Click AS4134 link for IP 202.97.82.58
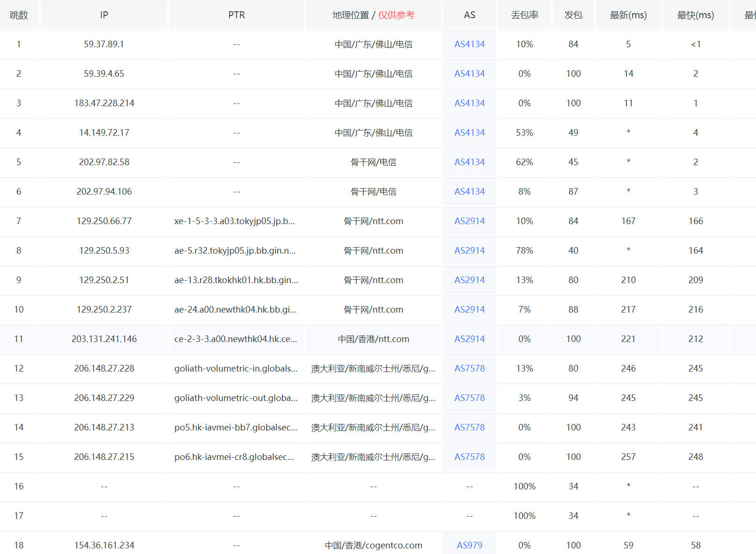756x554 pixels. [x=469, y=162]
